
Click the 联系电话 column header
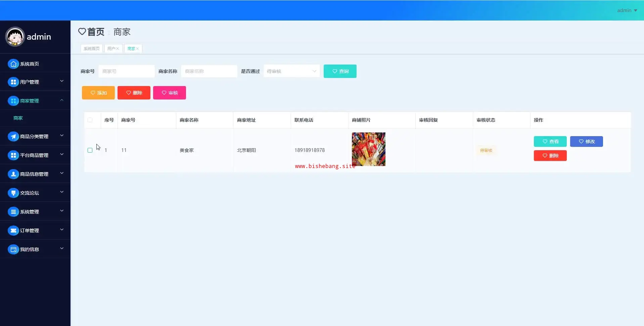point(304,120)
